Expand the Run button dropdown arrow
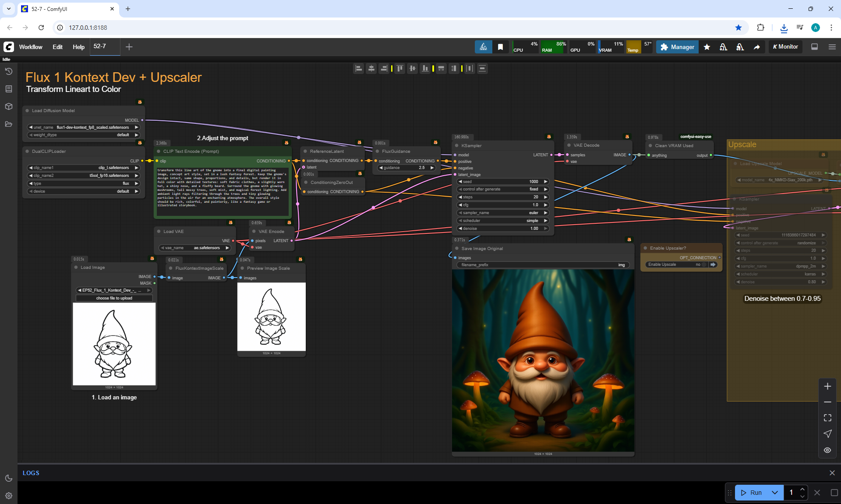The width and height of the screenshot is (841, 504). pos(774,493)
